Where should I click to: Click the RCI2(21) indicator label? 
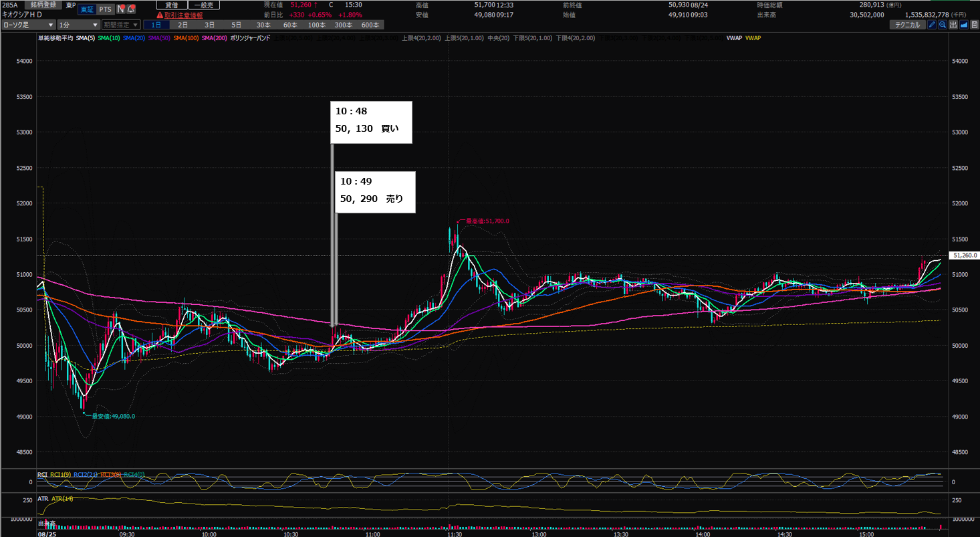pos(85,475)
